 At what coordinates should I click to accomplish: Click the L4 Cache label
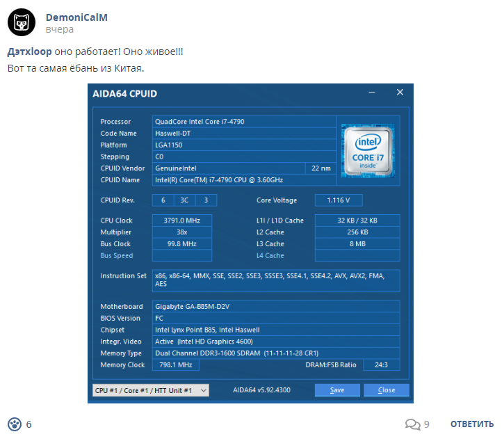click(x=270, y=255)
